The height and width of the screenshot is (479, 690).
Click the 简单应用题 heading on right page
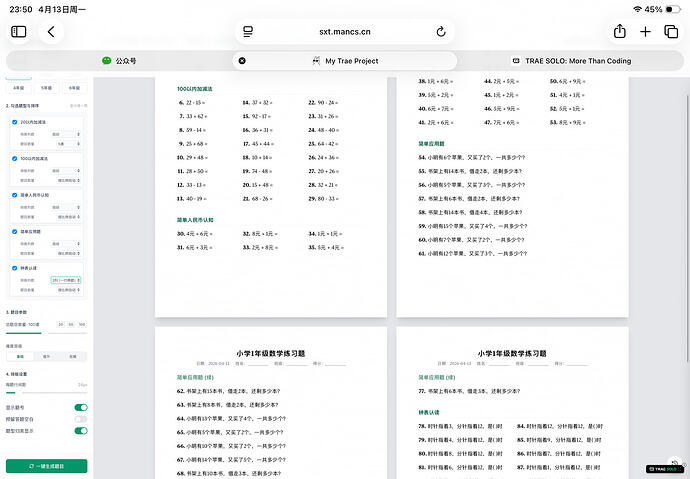click(x=432, y=144)
